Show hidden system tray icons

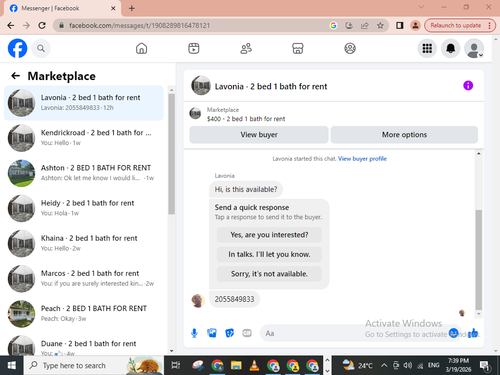point(384,366)
